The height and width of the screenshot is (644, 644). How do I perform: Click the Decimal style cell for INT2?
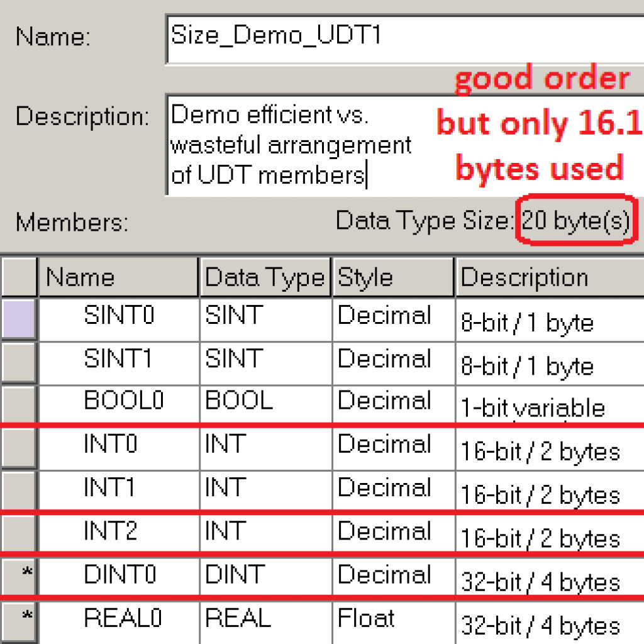[394, 533]
